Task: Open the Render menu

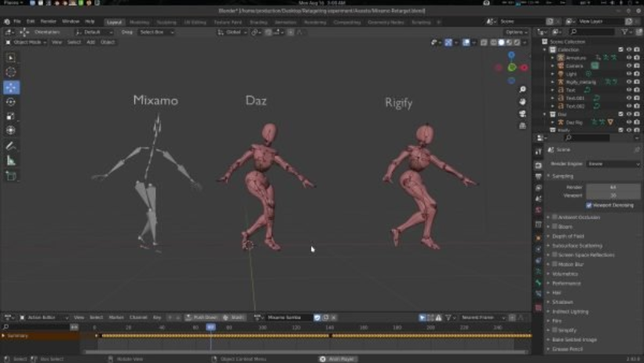Action: 49,21
